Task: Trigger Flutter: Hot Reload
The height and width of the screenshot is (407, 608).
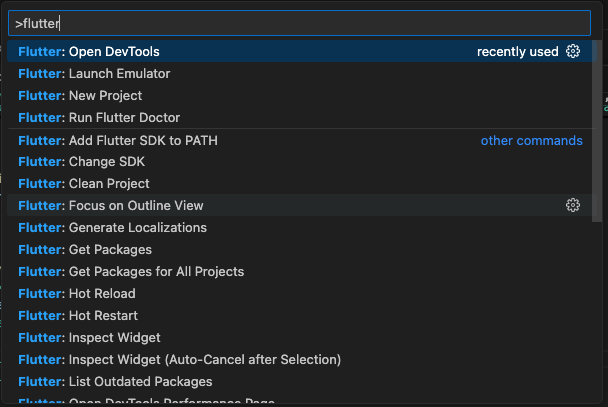Action: (302, 293)
